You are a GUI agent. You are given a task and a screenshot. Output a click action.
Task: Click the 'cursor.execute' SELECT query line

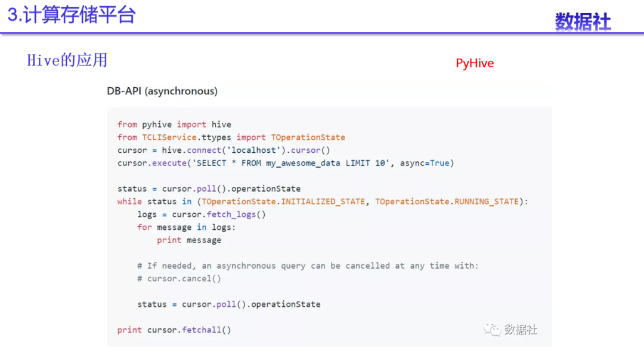click(286, 163)
